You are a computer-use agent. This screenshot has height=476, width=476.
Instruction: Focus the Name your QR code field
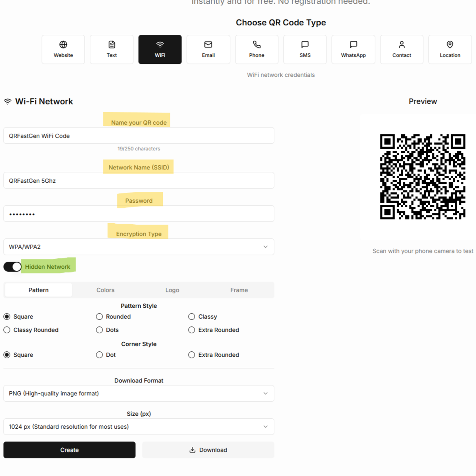(139, 136)
